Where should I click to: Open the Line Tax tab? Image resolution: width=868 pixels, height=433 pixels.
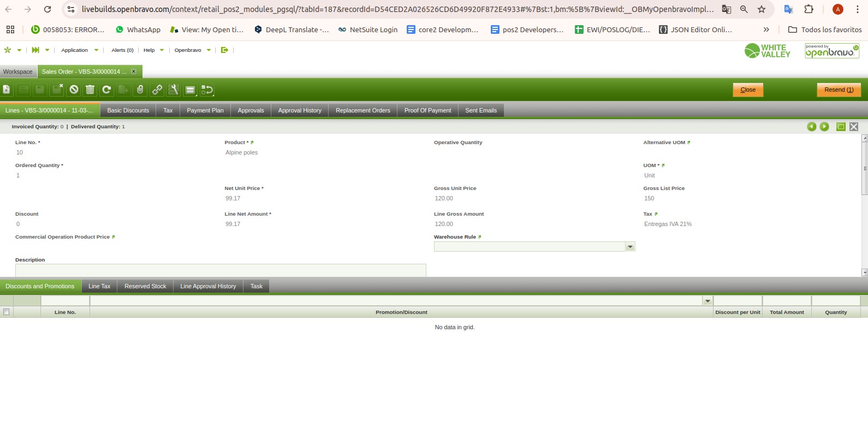(x=99, y=286)
